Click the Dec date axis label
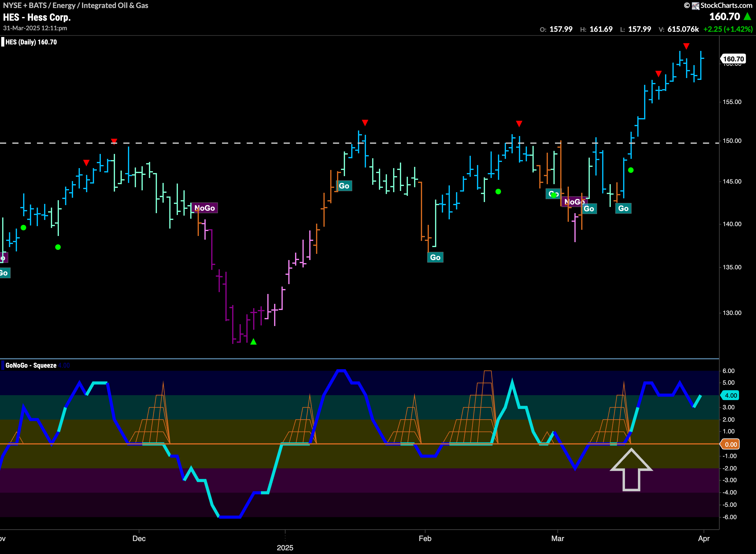 (x=139, y=539)
